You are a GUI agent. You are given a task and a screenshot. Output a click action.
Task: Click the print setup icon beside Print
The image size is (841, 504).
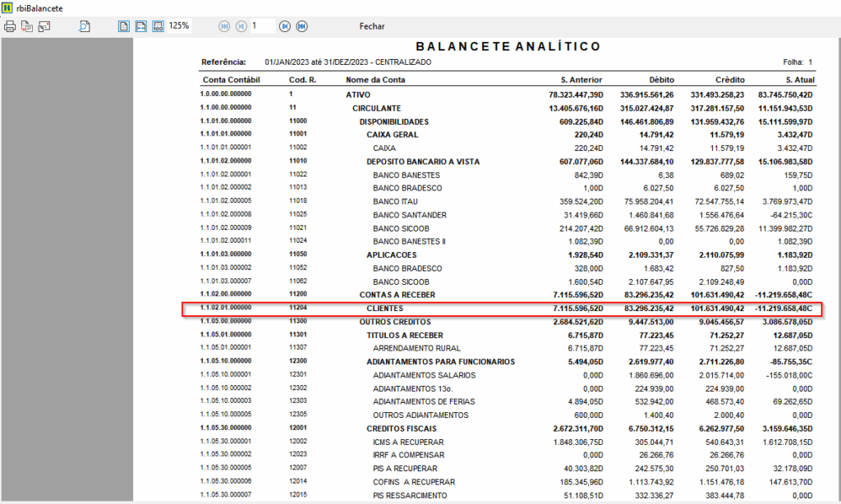[27, 26]
